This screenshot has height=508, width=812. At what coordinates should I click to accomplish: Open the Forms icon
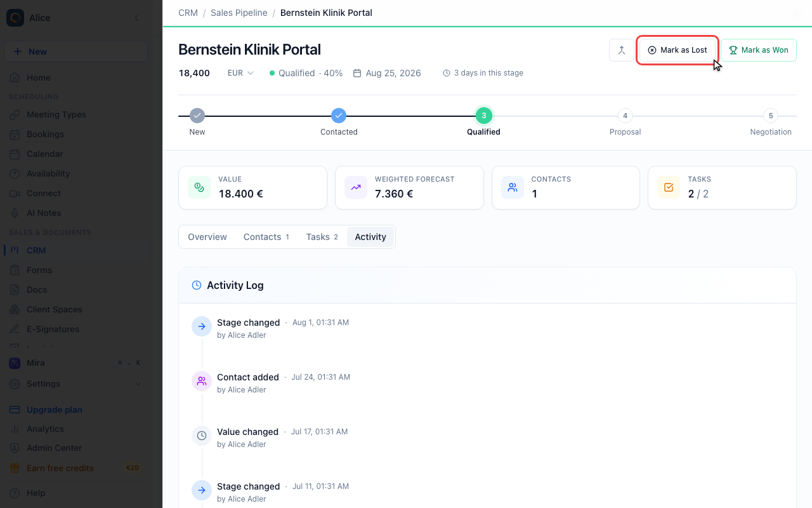pos(15,270)
